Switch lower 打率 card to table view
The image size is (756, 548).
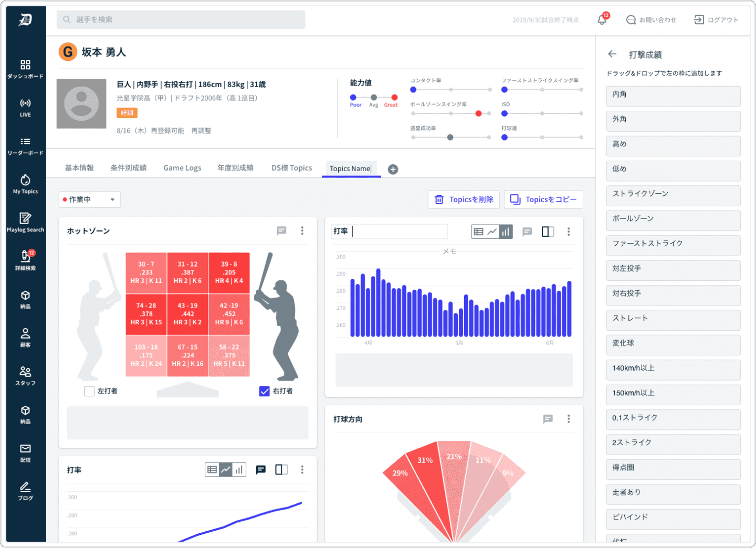212,470
